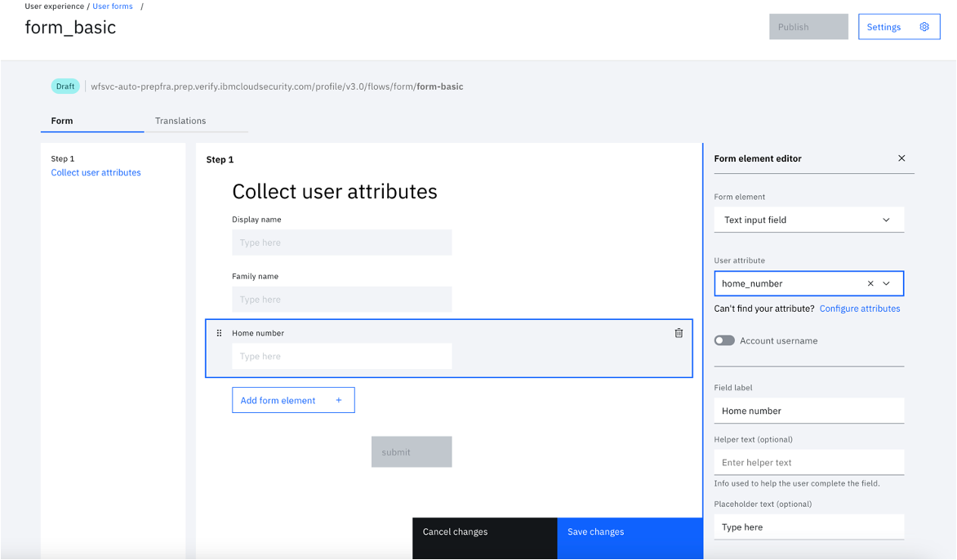Click the settings gear icon
The width and height of the screenshot is (957, 560).
click(x=924, y=27)
